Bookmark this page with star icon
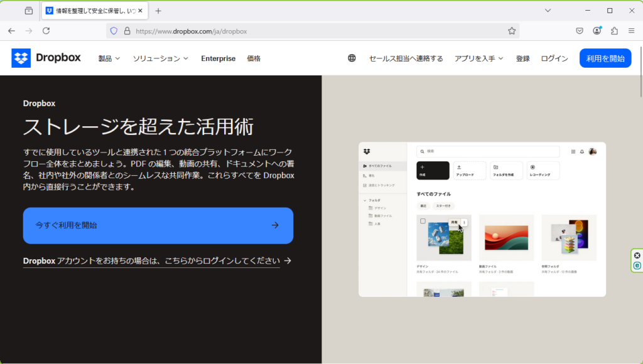643x364 pixels. pyautogui.click(x=512, y=31)
